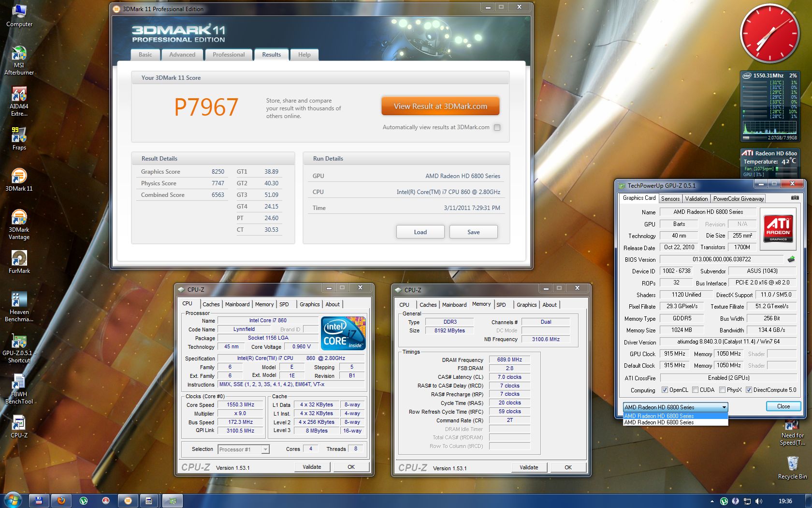
Task: Switch to the Basic tab in 3DMark 11
Action: [x=145, y=55]
